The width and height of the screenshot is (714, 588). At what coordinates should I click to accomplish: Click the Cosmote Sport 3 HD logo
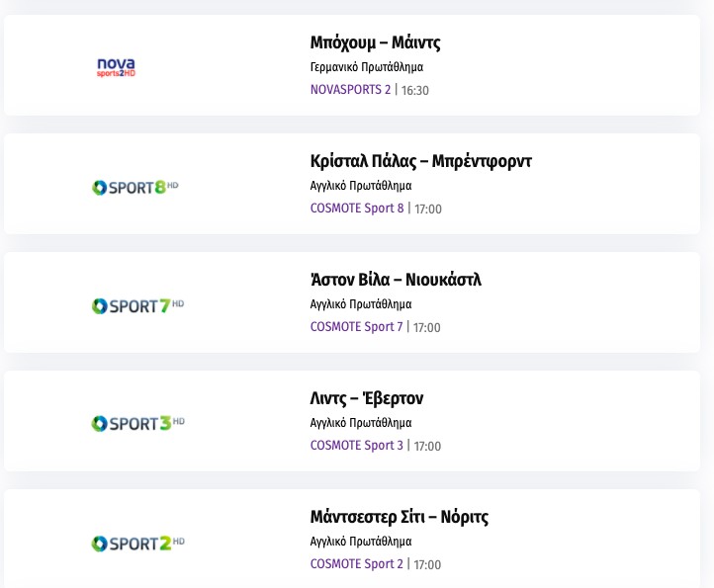tap(137, 424)
